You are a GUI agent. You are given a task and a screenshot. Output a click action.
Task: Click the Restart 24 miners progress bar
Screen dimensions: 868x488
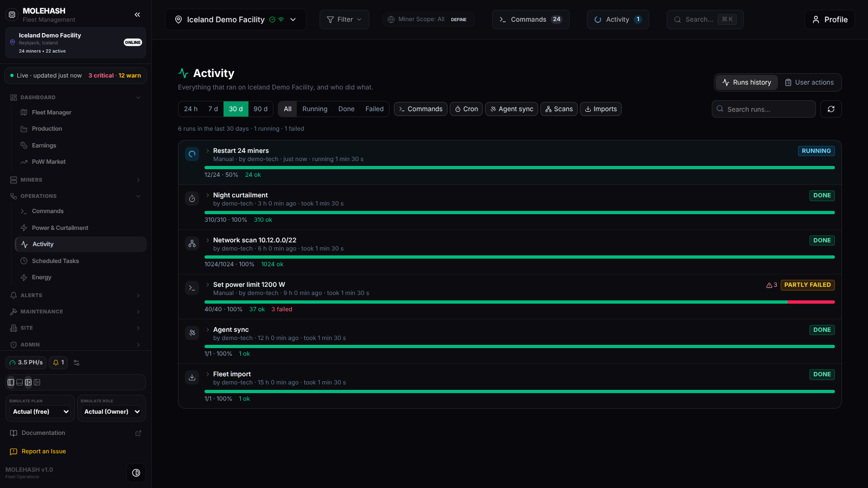tap(520, 168)
